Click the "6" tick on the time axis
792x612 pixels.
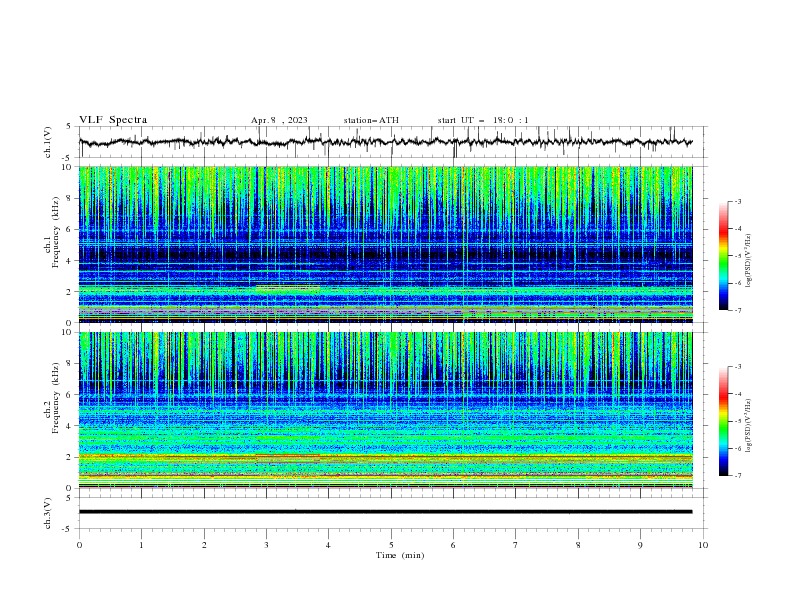(x=454, y=545)
